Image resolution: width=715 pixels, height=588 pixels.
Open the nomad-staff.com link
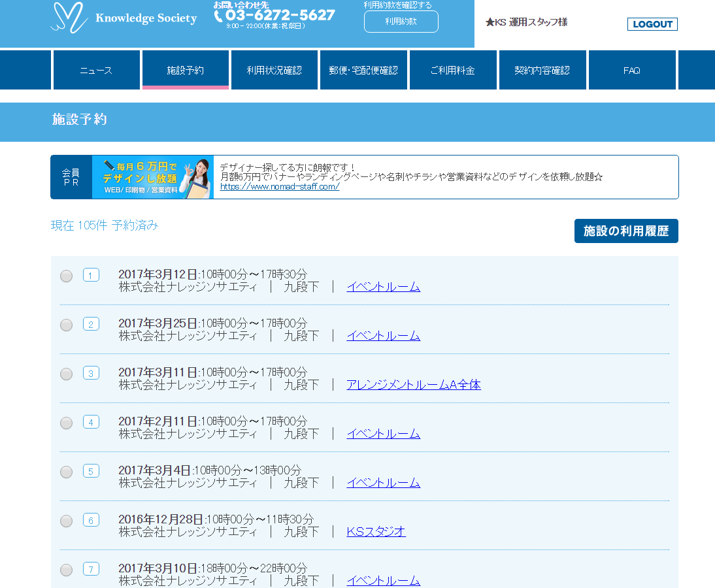click(x=280, y=187)
